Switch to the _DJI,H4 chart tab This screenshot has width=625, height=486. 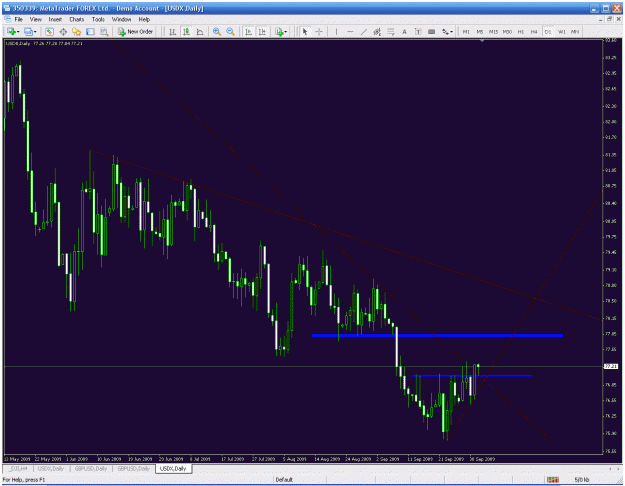click(18, 468)
